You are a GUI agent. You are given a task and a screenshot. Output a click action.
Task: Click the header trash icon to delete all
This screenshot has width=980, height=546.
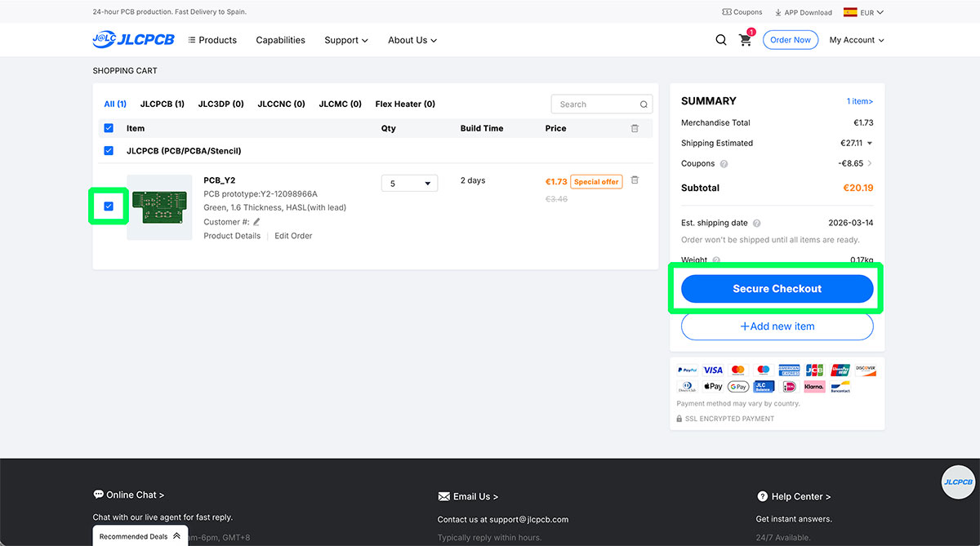[x=635, y=128]
